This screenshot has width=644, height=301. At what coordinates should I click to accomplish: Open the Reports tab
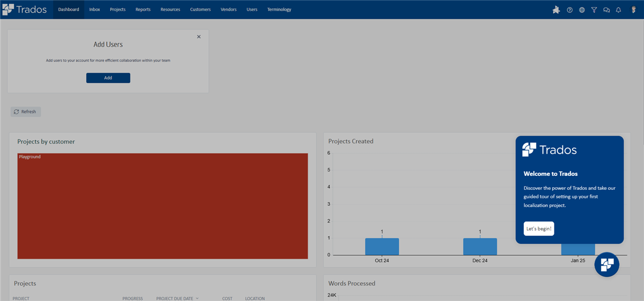tap(143, 10)
